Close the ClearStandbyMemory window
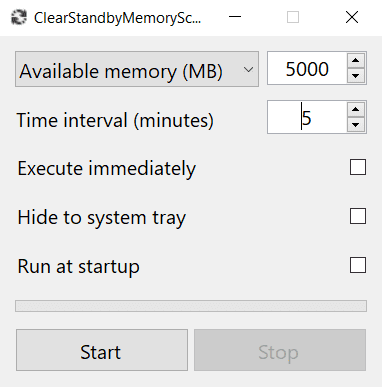This screenshot has height=387, width=382. pos(352,17)
